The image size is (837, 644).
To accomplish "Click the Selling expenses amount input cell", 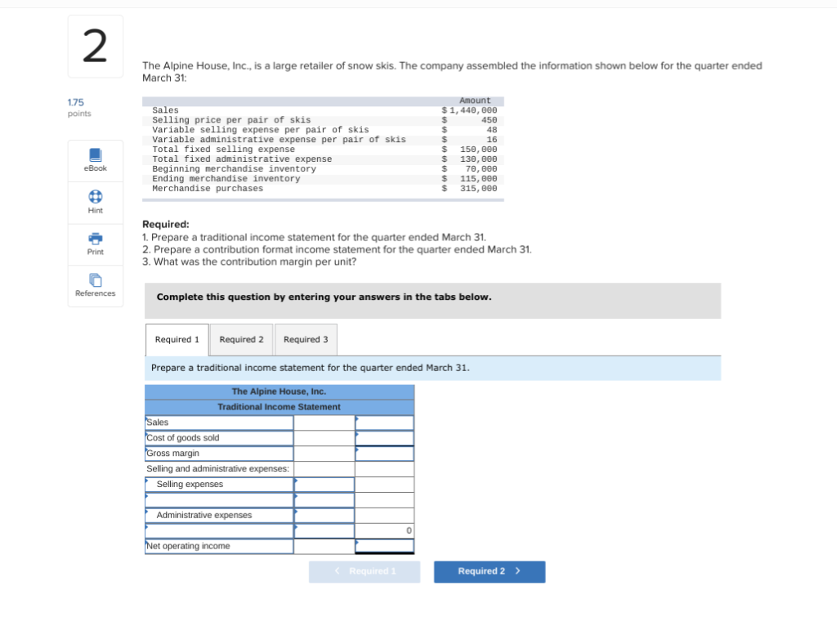I will (x=324, y=484).
